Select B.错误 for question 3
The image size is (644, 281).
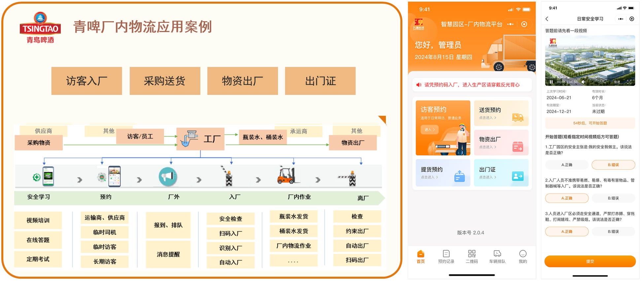[x=613, y=232]
